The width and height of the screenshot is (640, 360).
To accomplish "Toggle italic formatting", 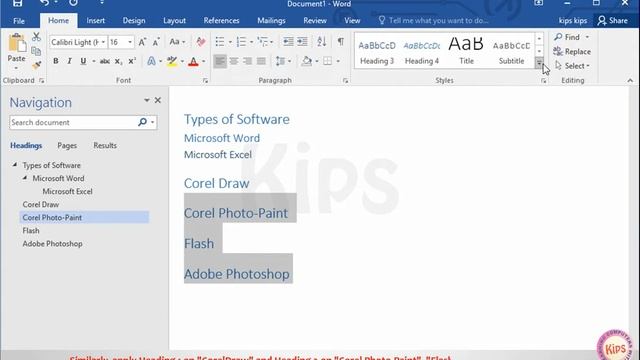I will pos(69,61).
